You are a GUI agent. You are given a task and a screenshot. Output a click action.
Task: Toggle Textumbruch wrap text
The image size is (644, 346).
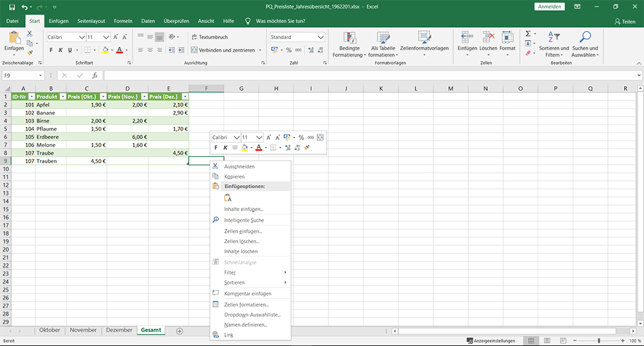point(209,37)
